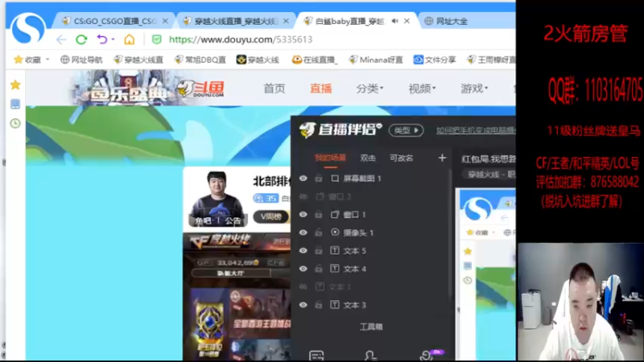Mute the 白鲨baby tab speaker icon
The height and width of the screenshot is (362, 644).
click(x=394, y=21)
